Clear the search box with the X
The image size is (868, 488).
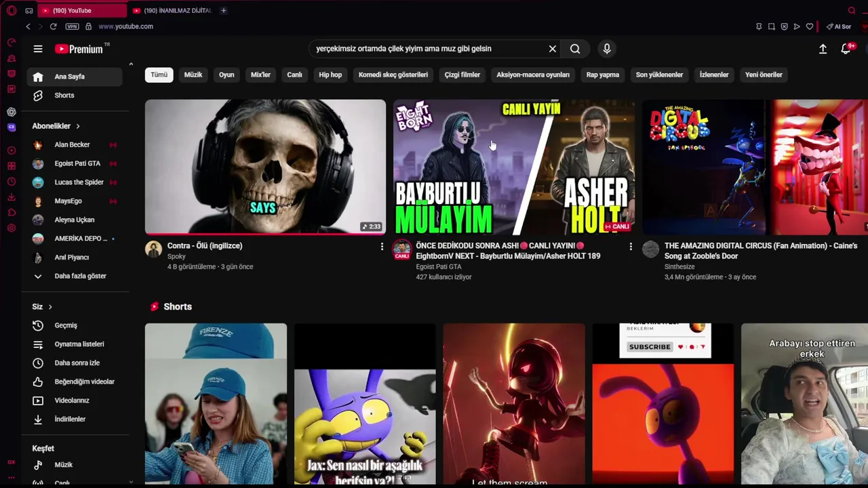(x=553, y=49)
